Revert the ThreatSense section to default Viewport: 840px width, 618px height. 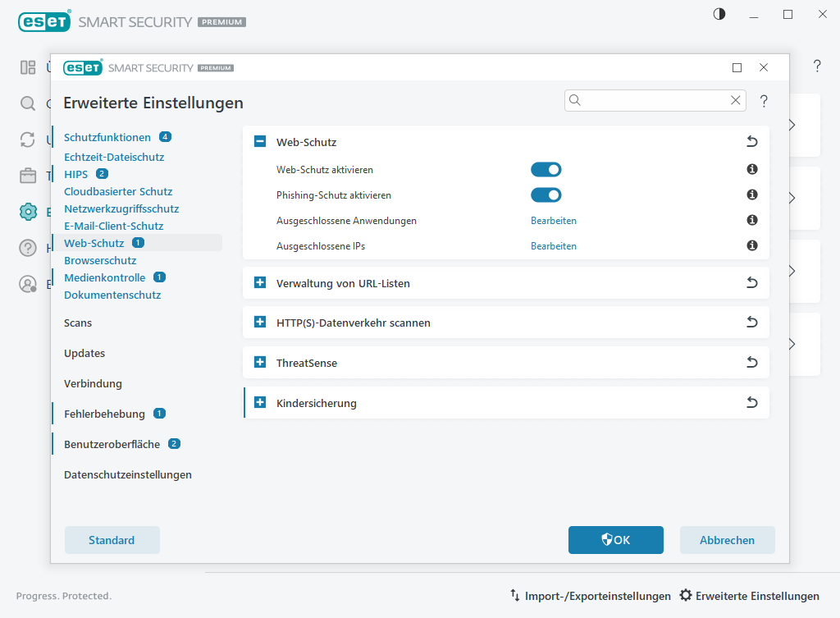(x=751, y=363)
